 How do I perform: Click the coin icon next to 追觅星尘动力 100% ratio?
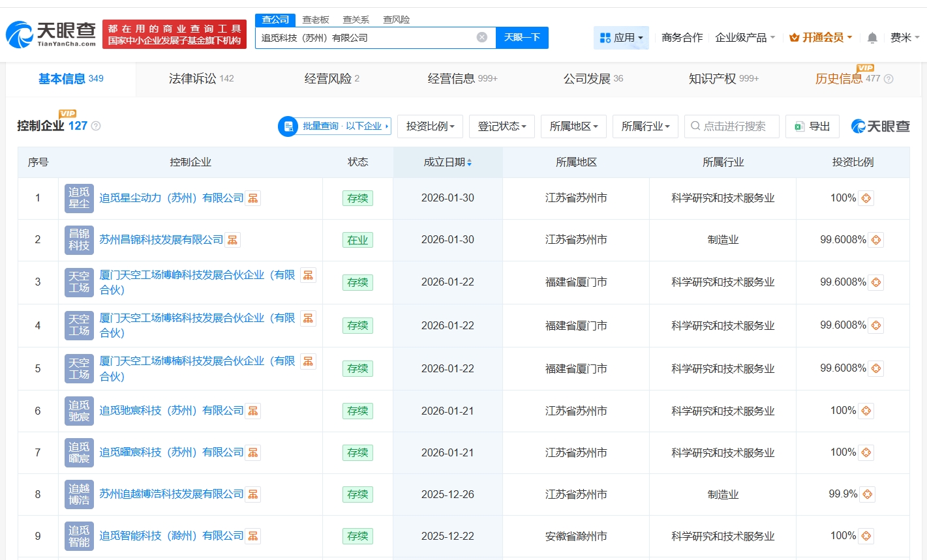(866, 198)
